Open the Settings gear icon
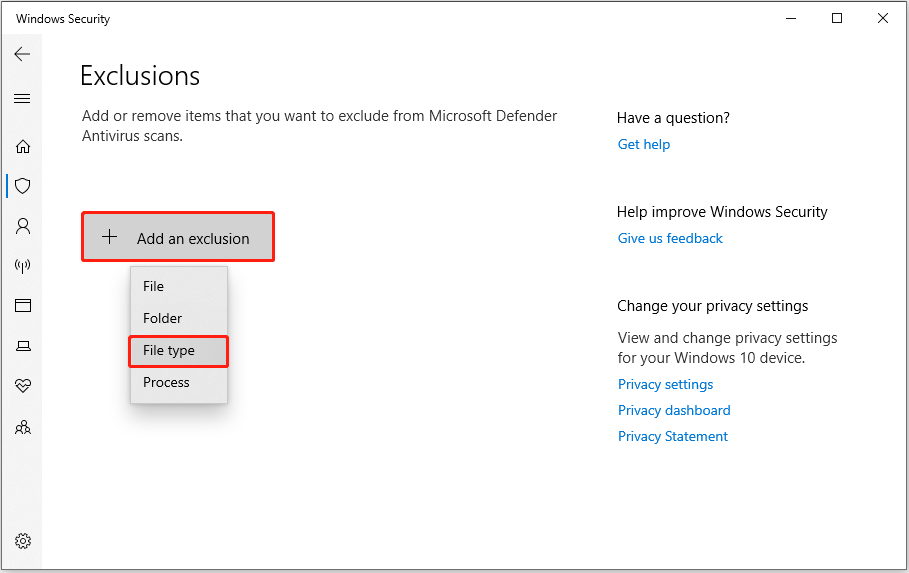This screenshot has height=573, width=909. pos(22,541)
